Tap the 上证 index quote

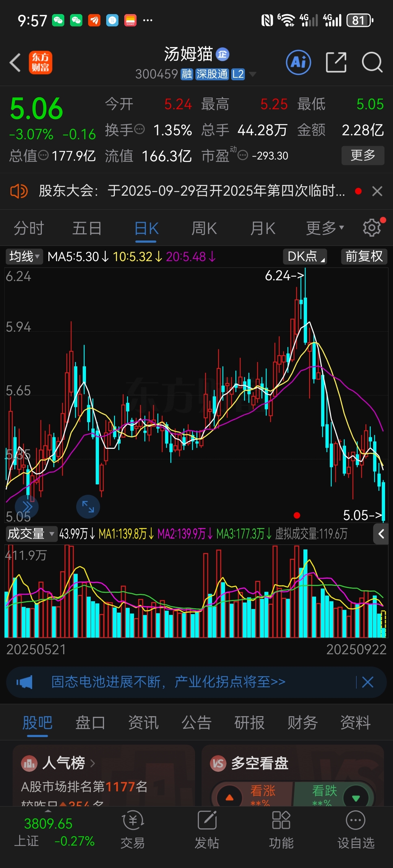54,832
